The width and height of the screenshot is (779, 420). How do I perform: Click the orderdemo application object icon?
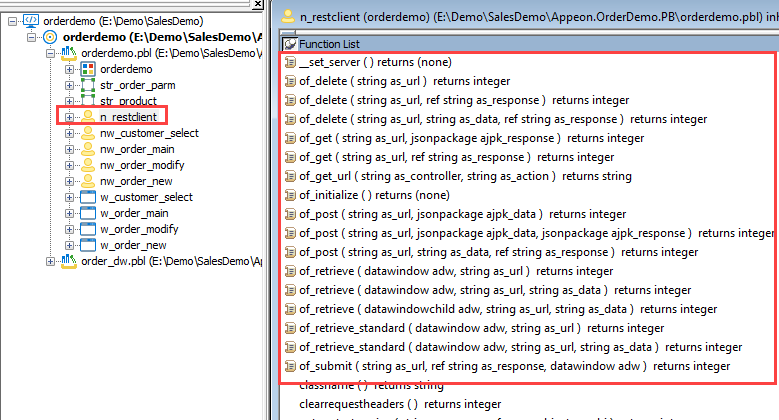[x=88, y=69]
